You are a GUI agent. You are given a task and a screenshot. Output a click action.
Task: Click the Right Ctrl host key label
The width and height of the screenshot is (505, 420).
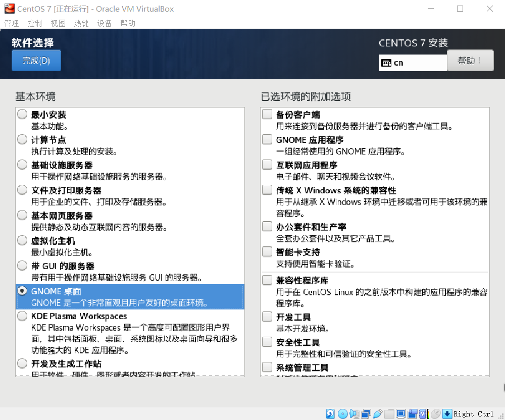pos(474,414)
